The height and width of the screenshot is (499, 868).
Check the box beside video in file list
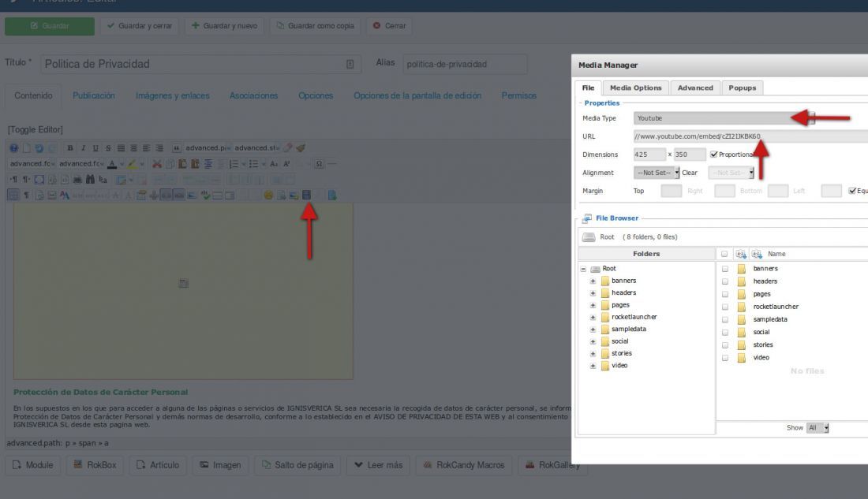coord(724,358)
